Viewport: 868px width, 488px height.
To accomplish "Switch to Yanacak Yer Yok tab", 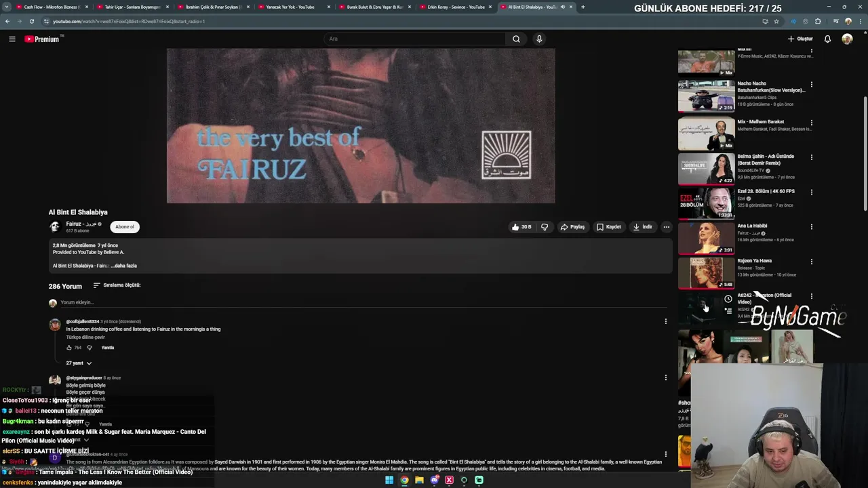I will (x=294, y=7).
